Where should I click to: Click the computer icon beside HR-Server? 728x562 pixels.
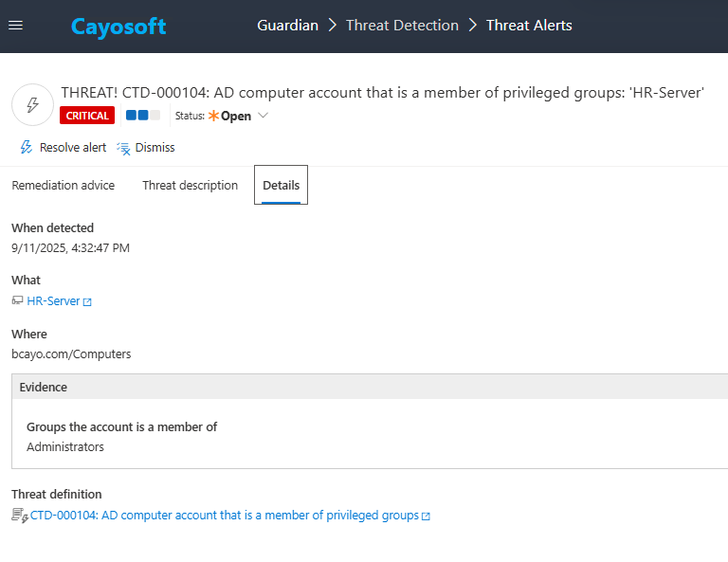click(17, 301)
